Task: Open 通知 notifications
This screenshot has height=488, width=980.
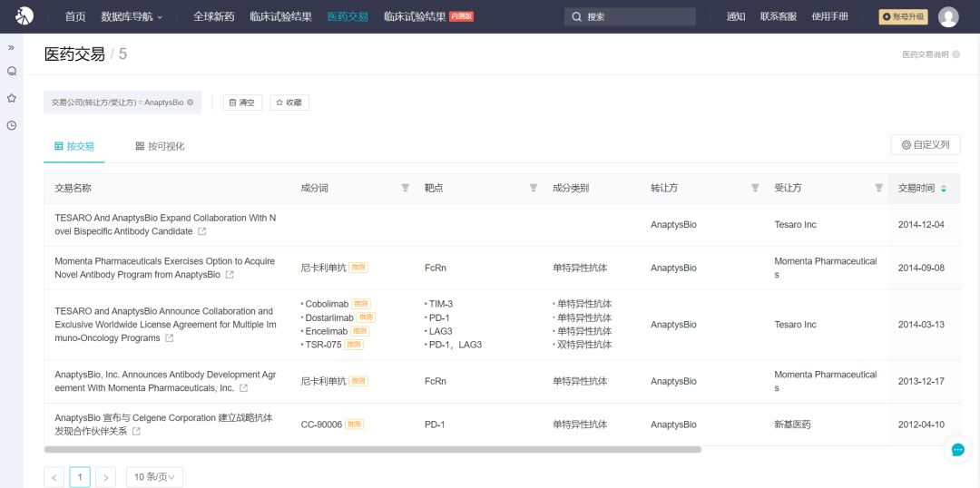Action: coord(736,17)
